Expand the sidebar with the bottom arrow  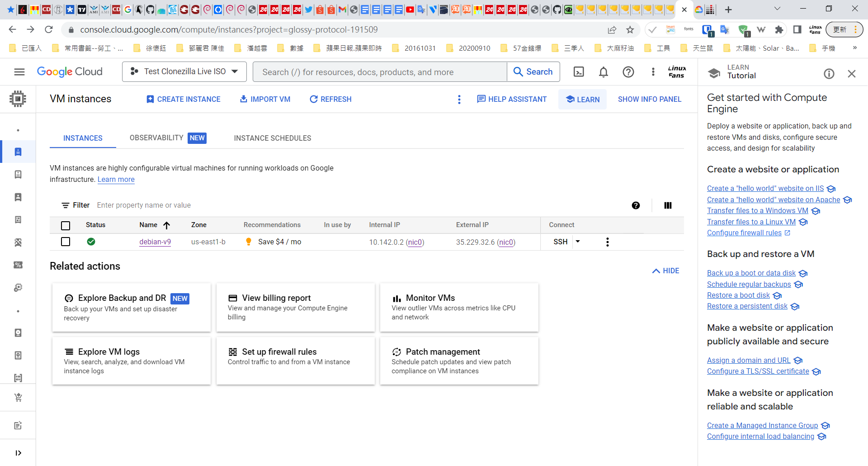(18, 453)
